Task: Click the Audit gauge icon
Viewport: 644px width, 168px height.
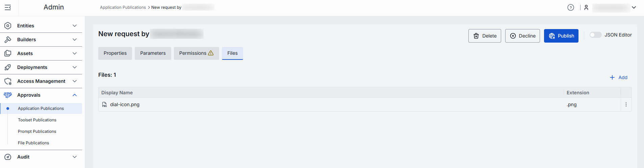Action: pos(8,157)
